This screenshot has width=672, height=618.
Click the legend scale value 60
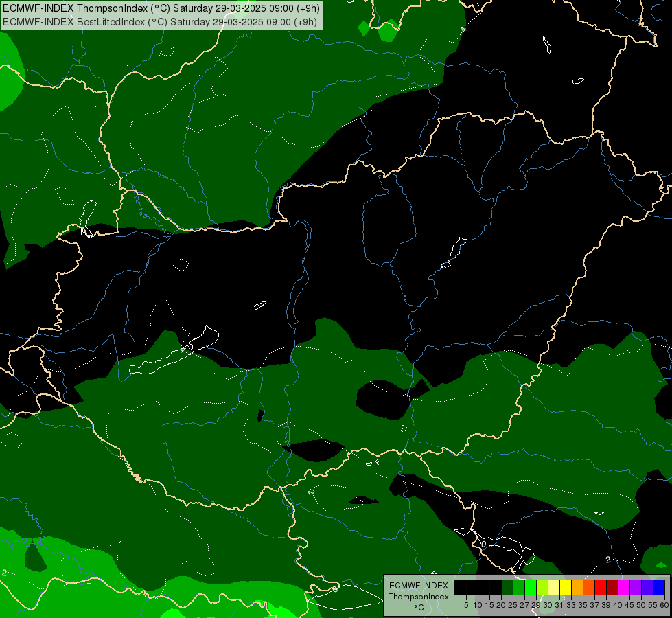pyautogui.click(x=664, y=605)
